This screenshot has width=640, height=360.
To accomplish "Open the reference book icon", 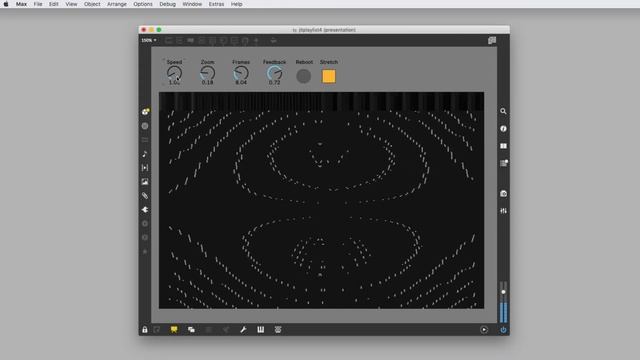I will [x=503, y=146].
